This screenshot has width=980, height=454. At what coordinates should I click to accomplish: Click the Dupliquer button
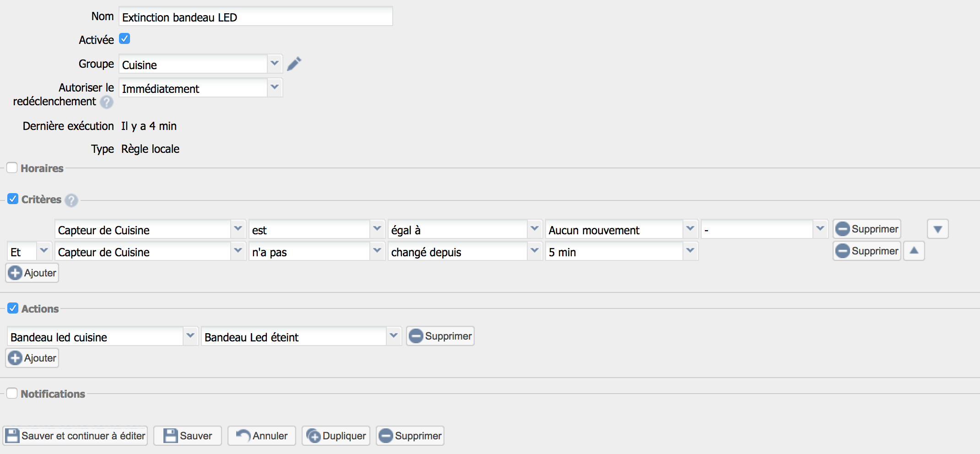tap(336, 436)
